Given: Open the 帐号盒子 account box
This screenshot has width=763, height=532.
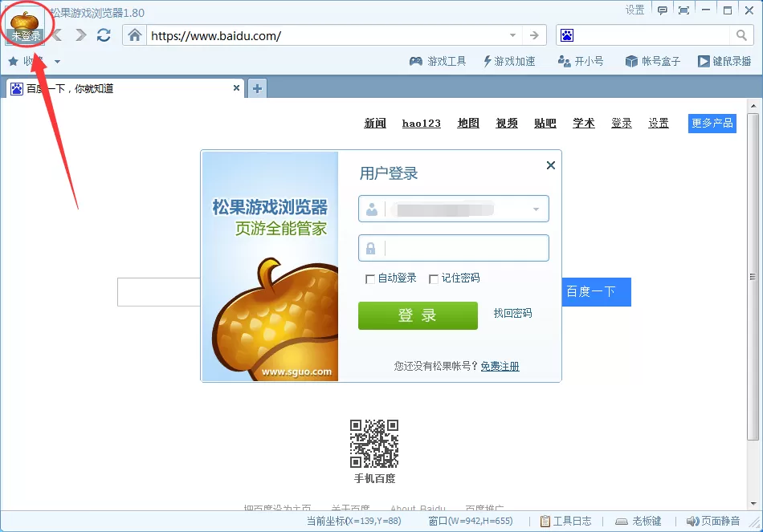Looking at the screenshot, I should pyautogui.click(x=652, y=61).
